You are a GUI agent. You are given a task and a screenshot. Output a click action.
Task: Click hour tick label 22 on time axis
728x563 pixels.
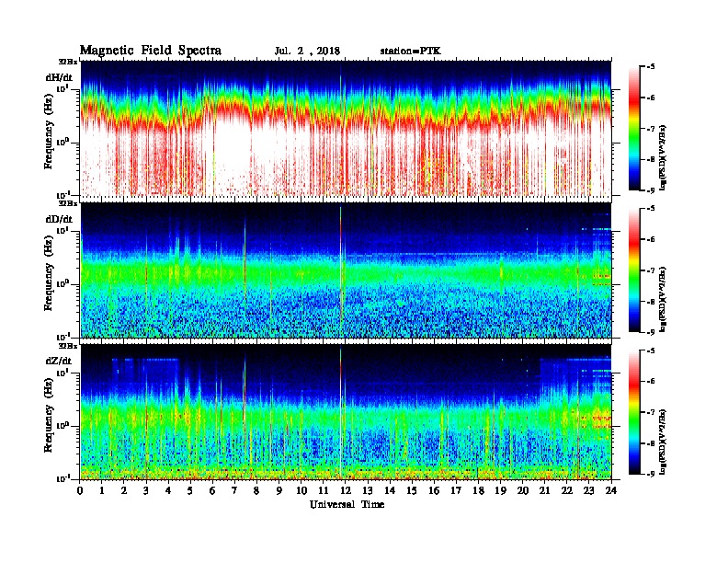[567, 490]
